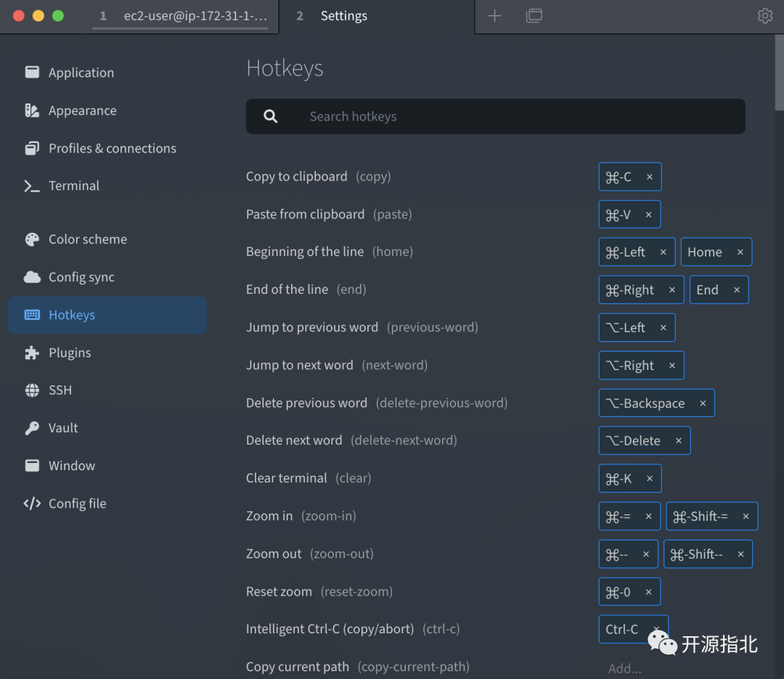Click the Search hotkeys input field
The image size is (784, 679).
(508, 117)
